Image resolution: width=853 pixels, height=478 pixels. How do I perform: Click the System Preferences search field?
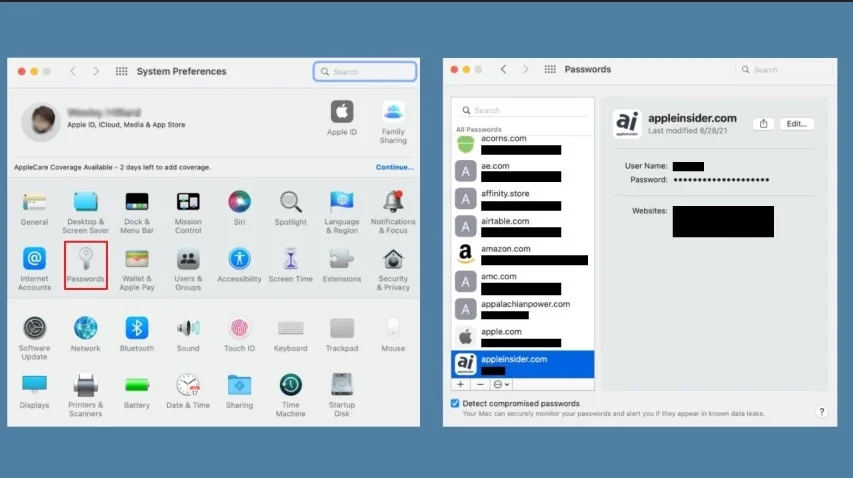coord(364,71)
